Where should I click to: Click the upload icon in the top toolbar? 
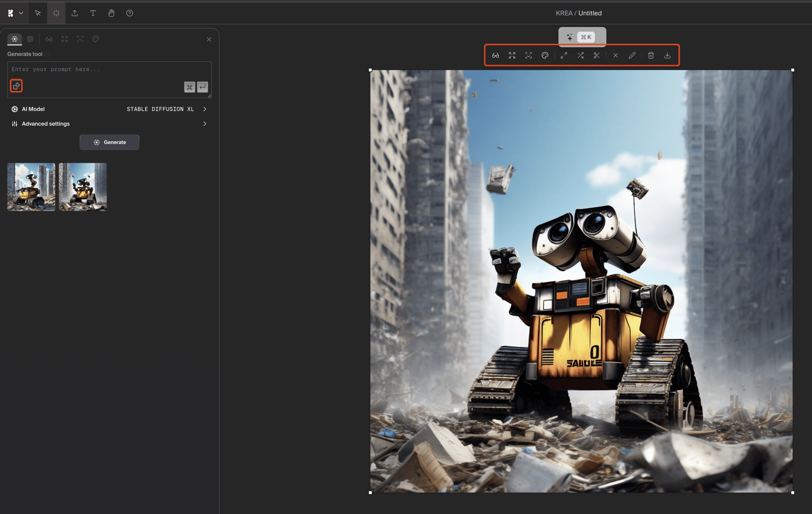click(x=75, y=13)
